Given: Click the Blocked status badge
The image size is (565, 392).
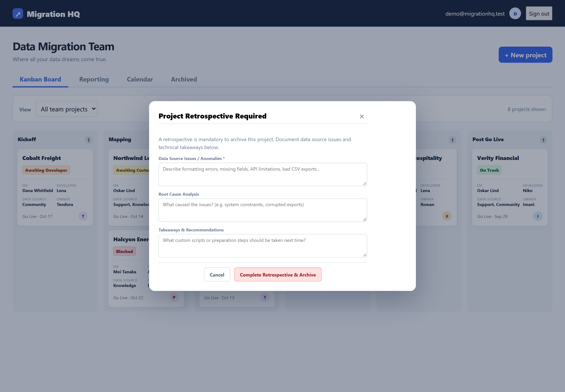Looking at the screenshot, I should [x=124, y=251].
